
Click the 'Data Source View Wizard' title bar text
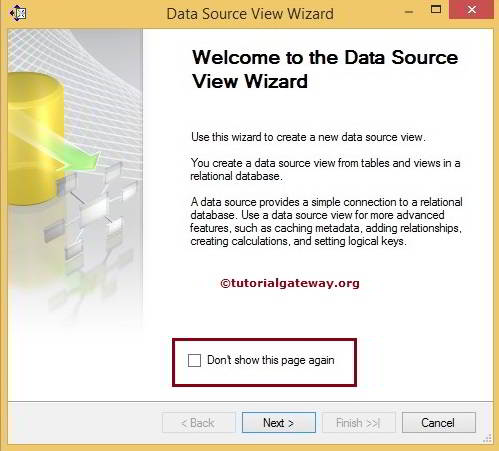pyautogui.click(x=250, y=14)
